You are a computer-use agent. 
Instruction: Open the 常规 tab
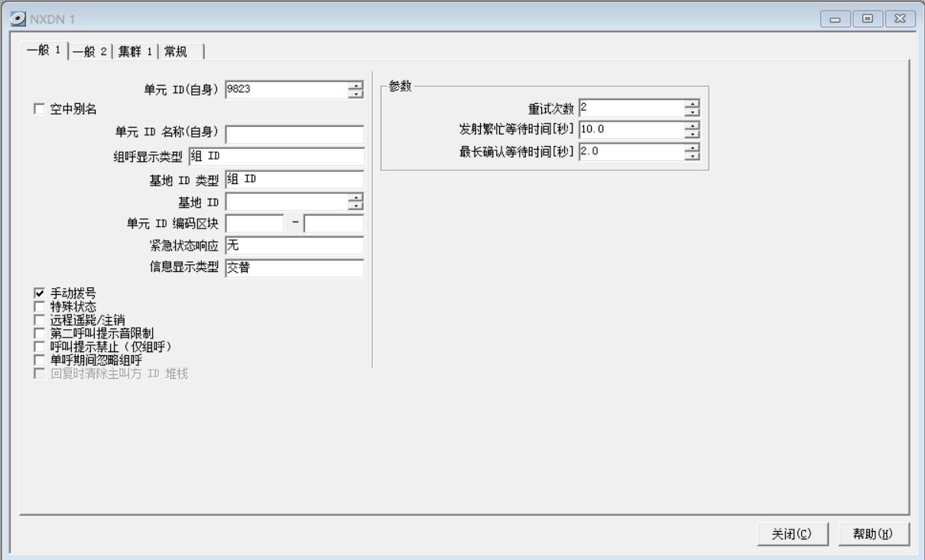(x=180, y=51)
